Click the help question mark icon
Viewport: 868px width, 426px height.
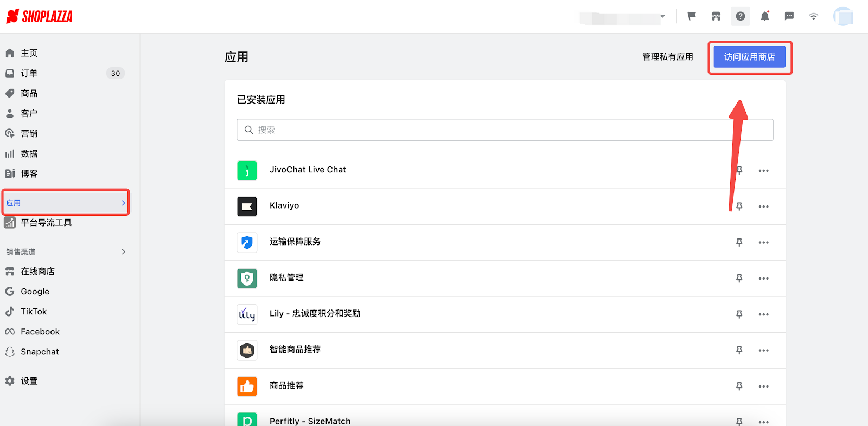[741, 16]
